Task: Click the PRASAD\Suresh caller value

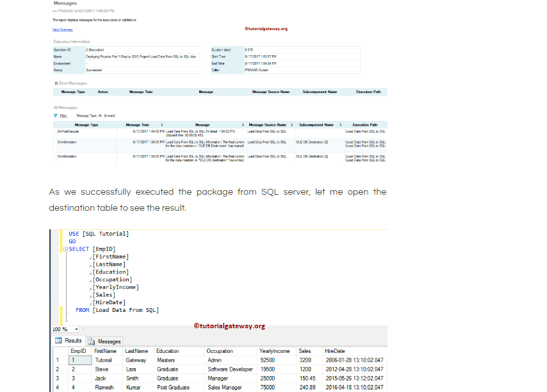Action: 256,70
